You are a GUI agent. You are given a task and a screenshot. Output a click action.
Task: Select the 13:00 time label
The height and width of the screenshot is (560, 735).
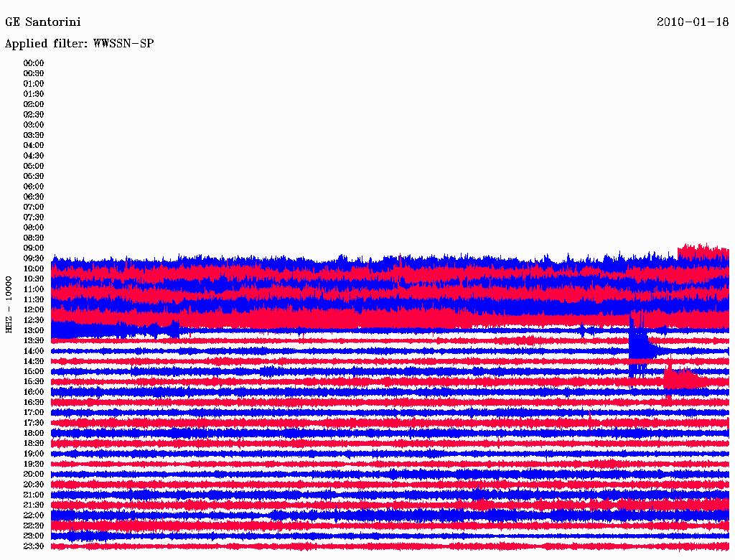33,331
